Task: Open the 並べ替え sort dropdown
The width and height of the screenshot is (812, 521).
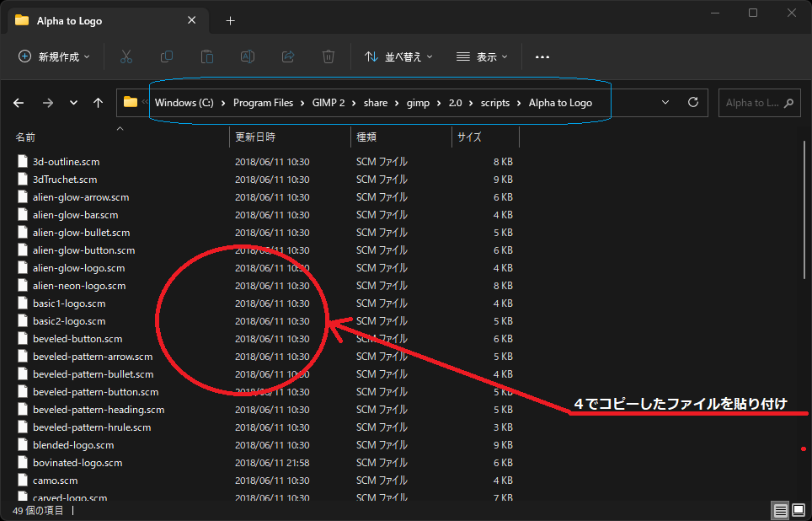Action: (398, 57)
